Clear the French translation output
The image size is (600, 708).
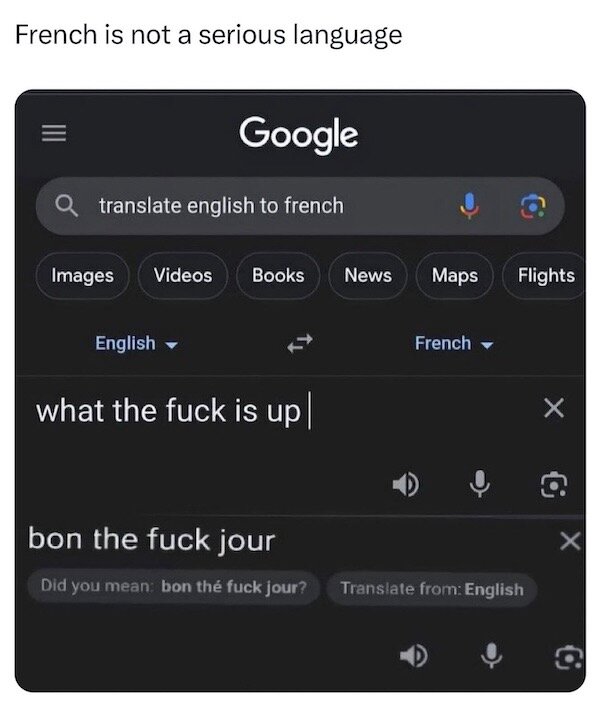(x=570, y=540)
